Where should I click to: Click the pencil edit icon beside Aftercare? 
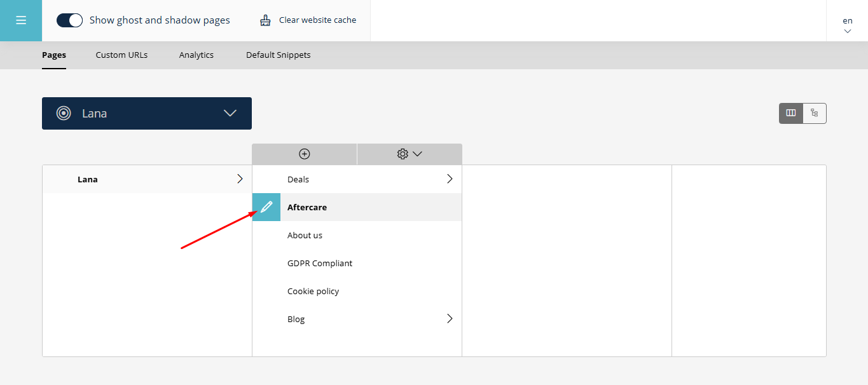point(266,207)
